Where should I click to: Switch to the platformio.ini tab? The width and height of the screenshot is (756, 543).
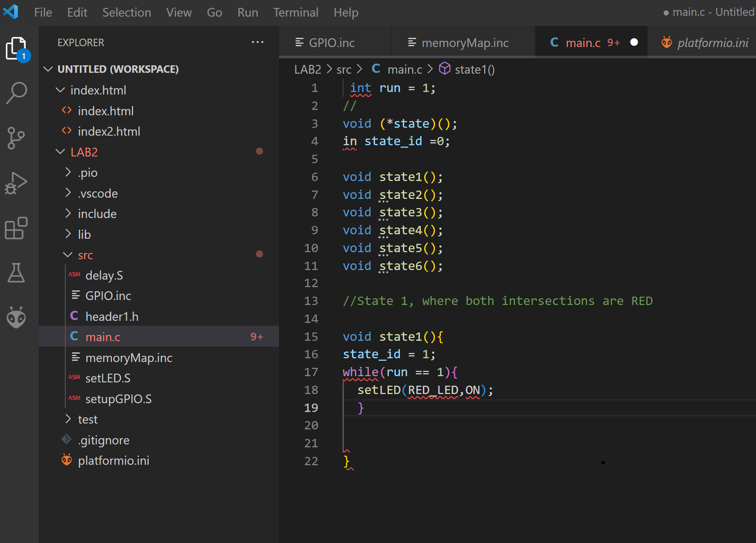click(x=712, y=43)
